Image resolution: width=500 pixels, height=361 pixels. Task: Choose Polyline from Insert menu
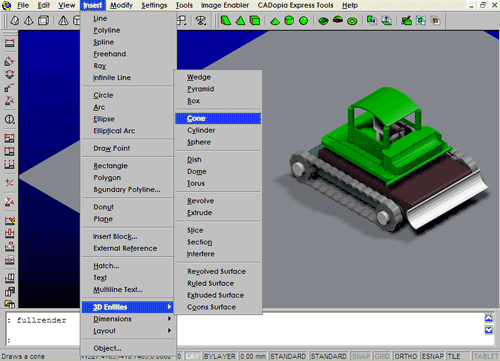coord(128,30)
